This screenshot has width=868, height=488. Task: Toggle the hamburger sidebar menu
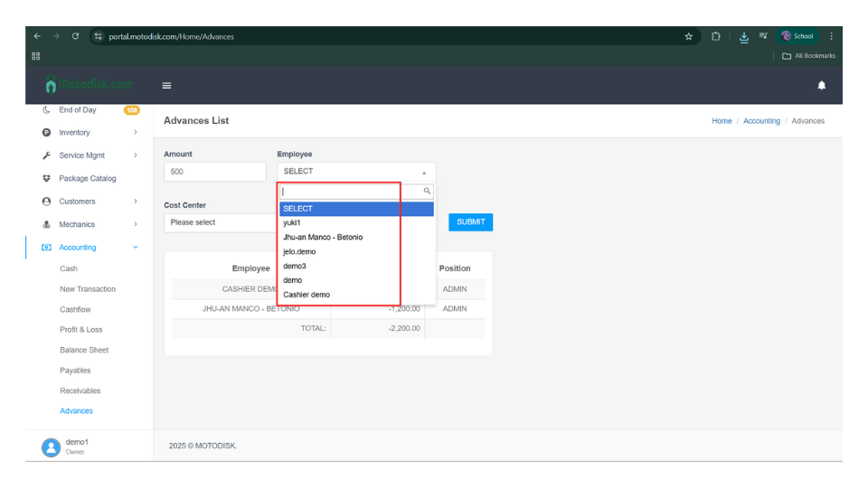click(166, 86)
